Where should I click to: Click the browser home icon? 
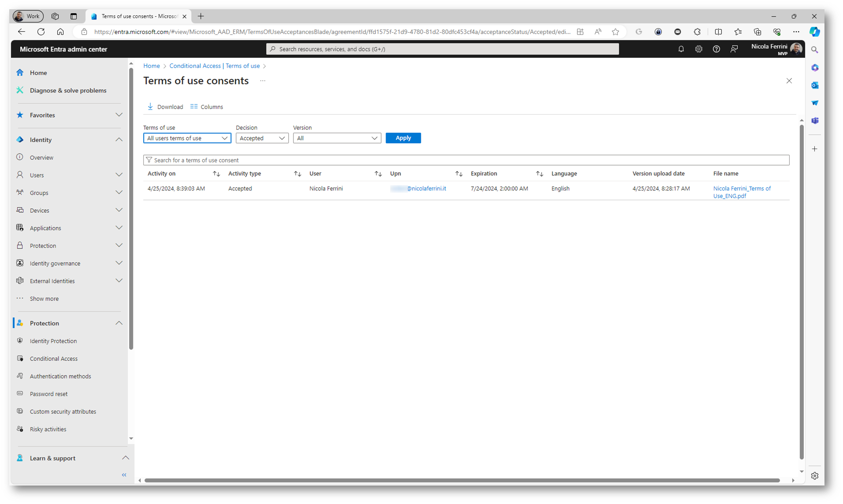click(60, 32)
